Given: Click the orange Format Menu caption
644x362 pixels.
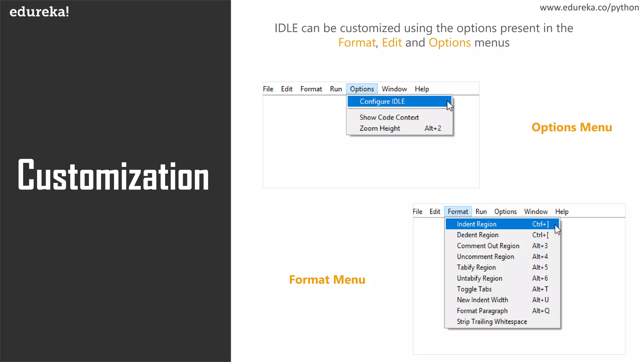Looking at the screenshot, I should (x=327, y=280).
